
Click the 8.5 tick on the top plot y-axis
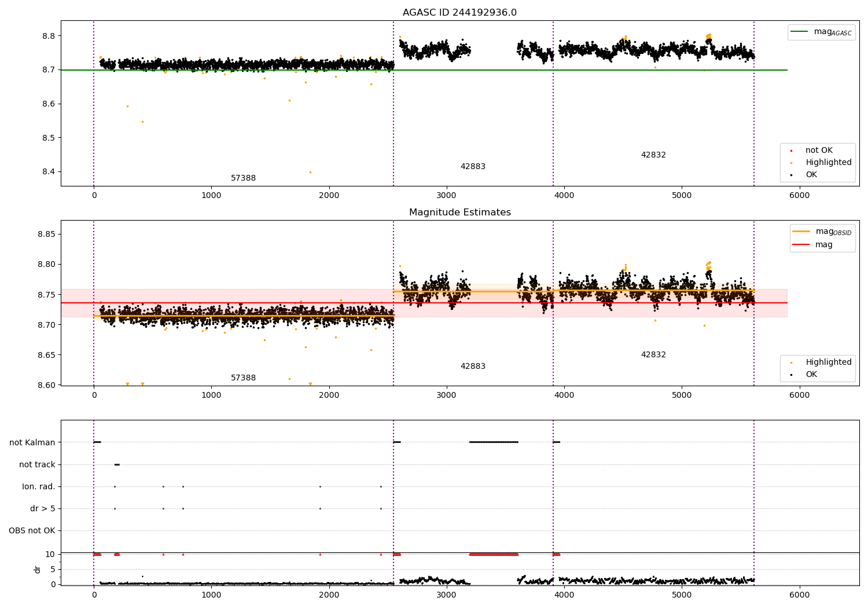pos(49,138)
